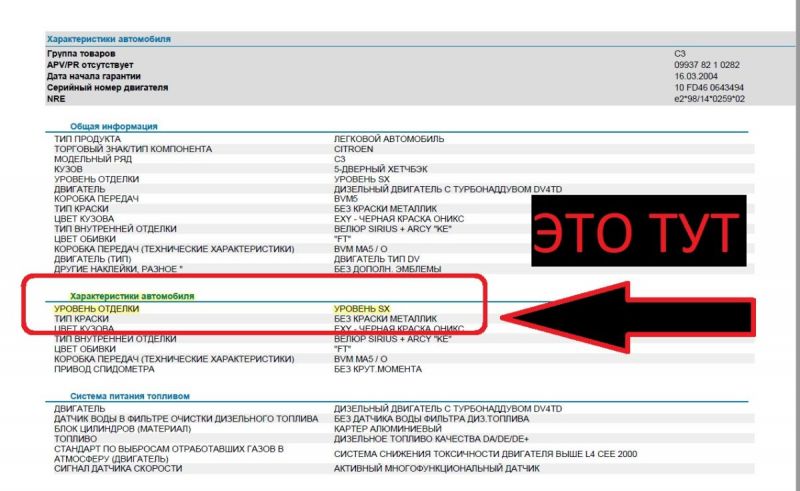Select engine serial number 10 FD46 0643494

point(709,87)
